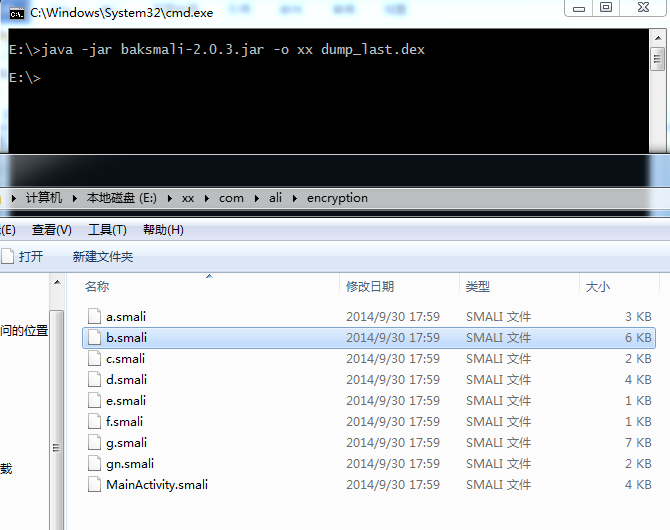Click the cmd window scrollbar thumb

click(658, 59)
